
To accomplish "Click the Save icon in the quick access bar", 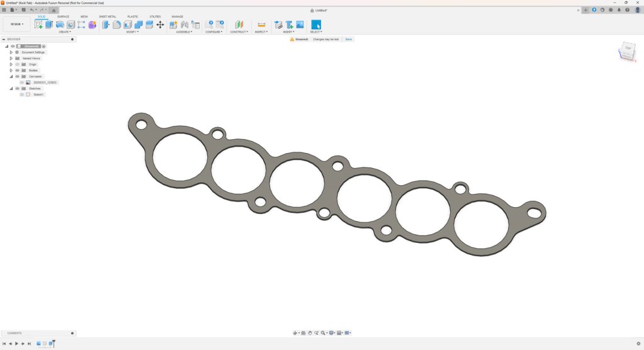I will pyautogui.click(x=23, y=10).
